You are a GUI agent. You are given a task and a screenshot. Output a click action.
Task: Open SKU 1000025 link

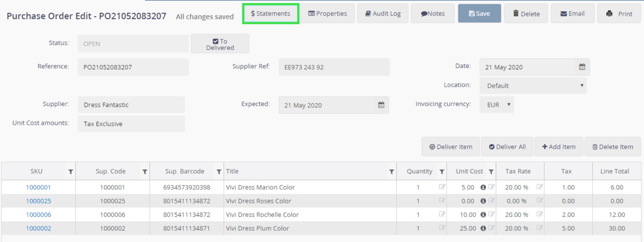coord(38,201)
